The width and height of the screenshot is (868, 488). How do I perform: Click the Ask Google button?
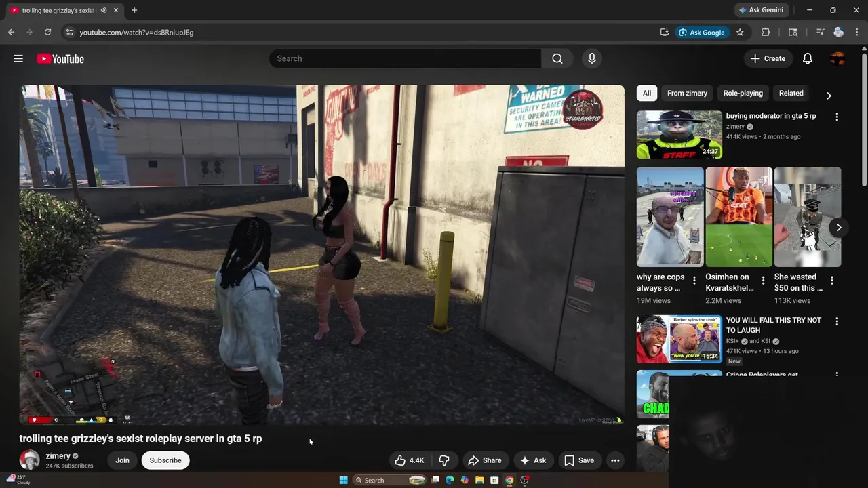pyautogui.click(x=701, y=32)
